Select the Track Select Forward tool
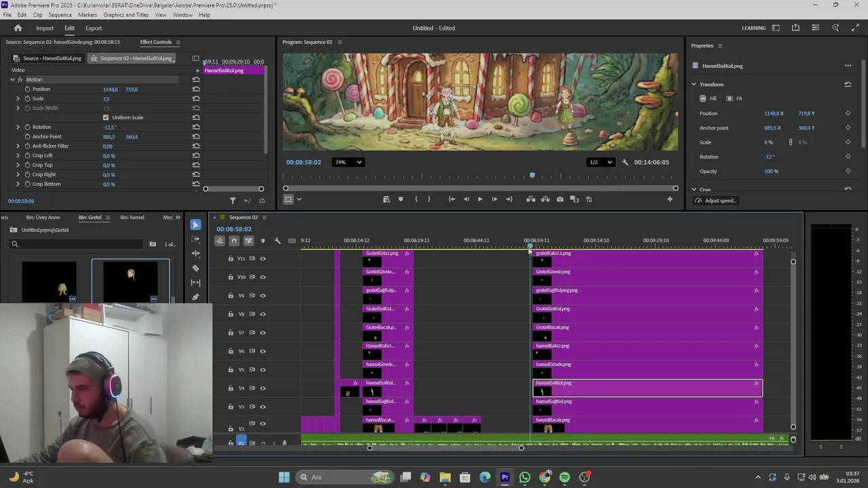868x488 pixels. click(196, 239)
